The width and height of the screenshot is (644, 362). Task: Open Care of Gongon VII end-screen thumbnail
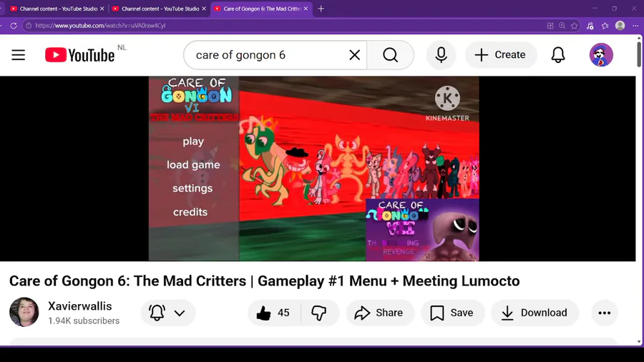tap(422, 230)
